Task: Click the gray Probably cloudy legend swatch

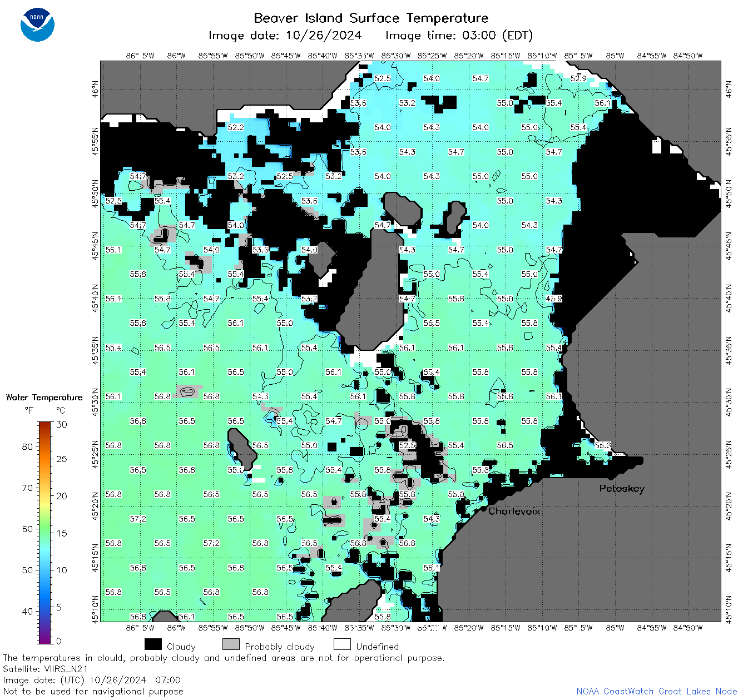Action: pos(231,644)
